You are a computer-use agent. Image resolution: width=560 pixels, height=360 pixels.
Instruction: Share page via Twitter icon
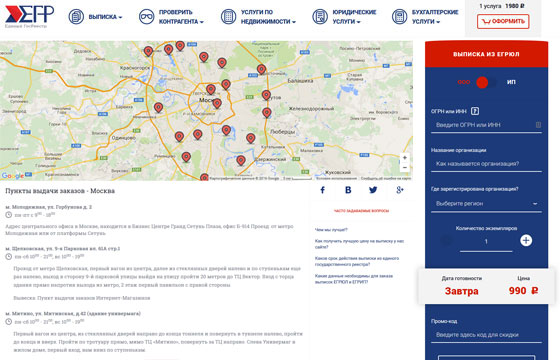[x=373, y=190]
